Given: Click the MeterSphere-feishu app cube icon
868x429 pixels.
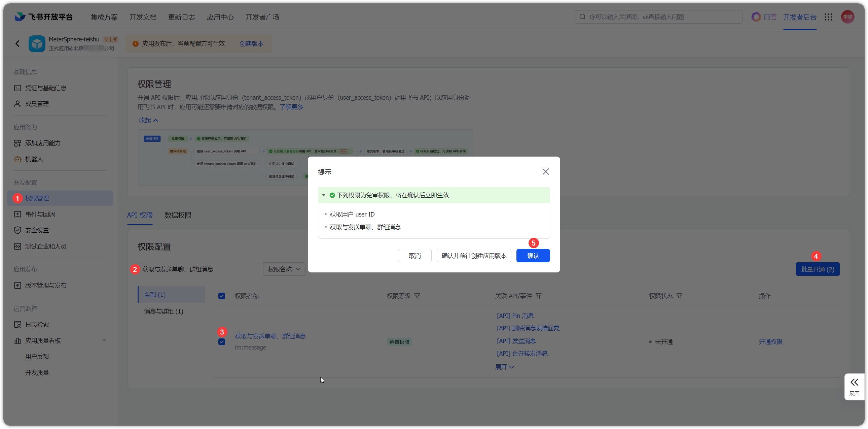Looking at the screenshot, I should [37, 43].
